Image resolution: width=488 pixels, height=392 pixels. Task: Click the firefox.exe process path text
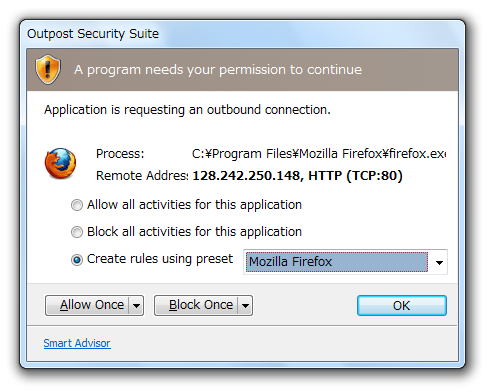pos(319,154)
